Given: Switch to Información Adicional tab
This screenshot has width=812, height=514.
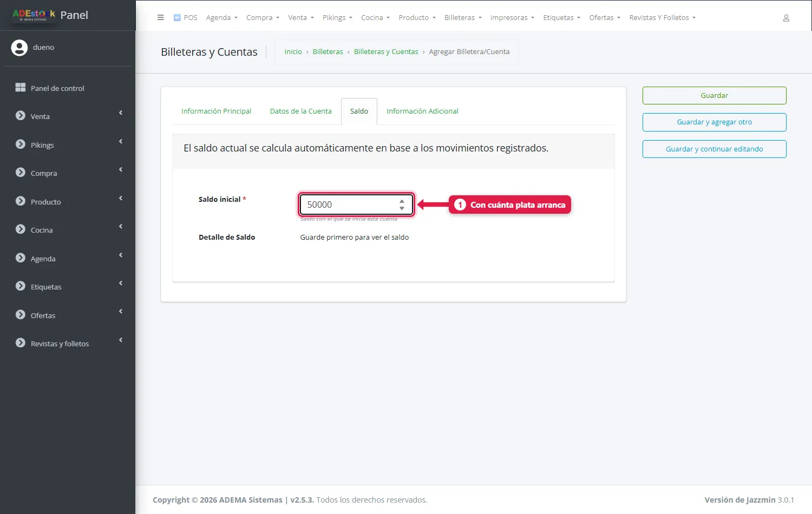Looking at the screenshot, I should 422,111.
